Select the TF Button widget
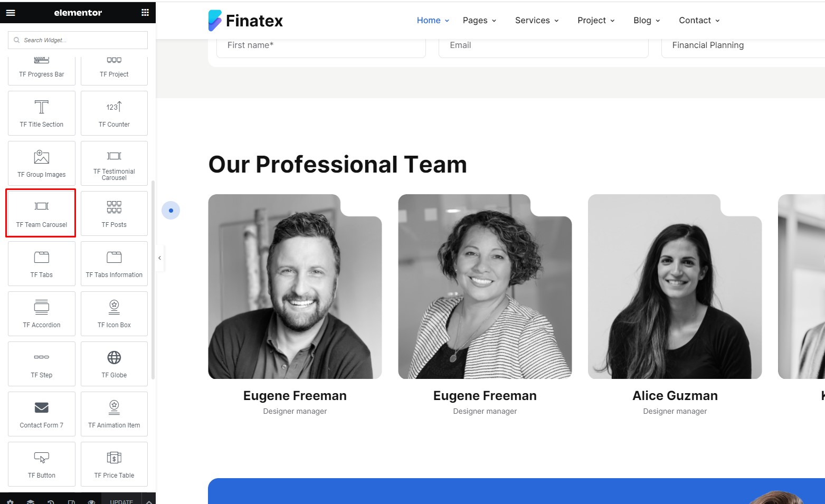Viewport: 825px width, 504px height. click(x=42, y=464)
